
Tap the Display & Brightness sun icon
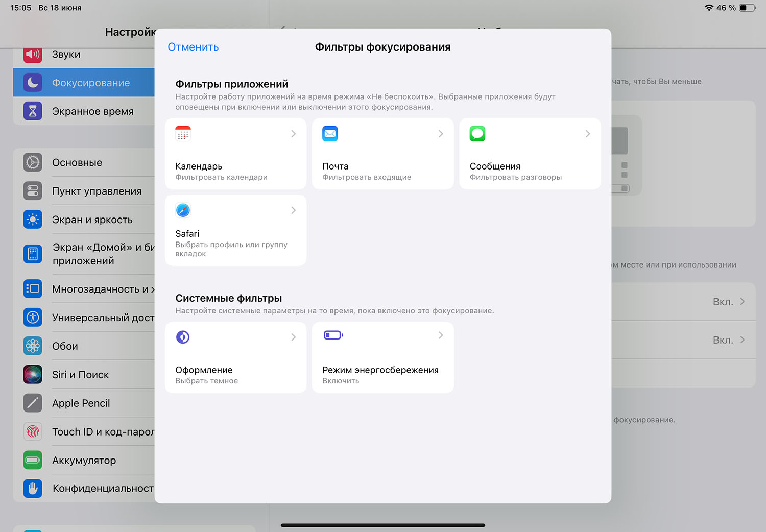(33, 220)
